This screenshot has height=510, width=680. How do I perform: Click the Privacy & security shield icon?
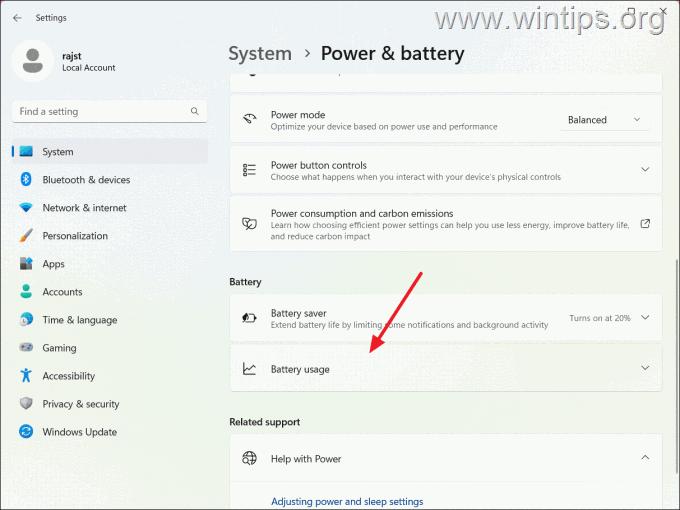(x=26, y=403)
